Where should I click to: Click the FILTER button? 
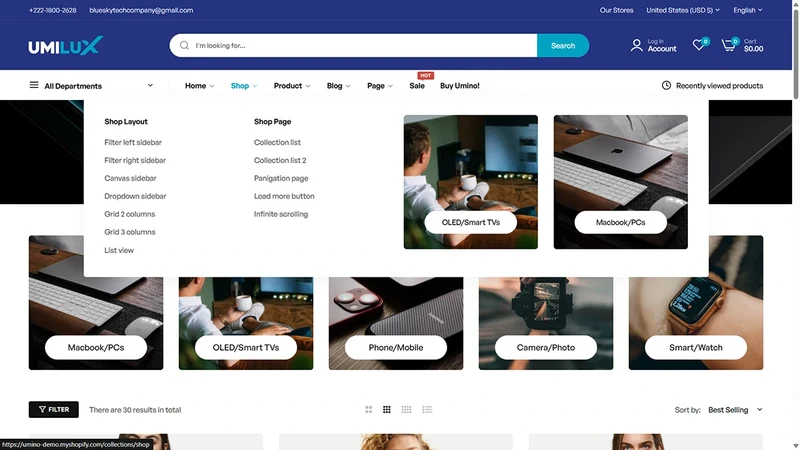[54, 409]
